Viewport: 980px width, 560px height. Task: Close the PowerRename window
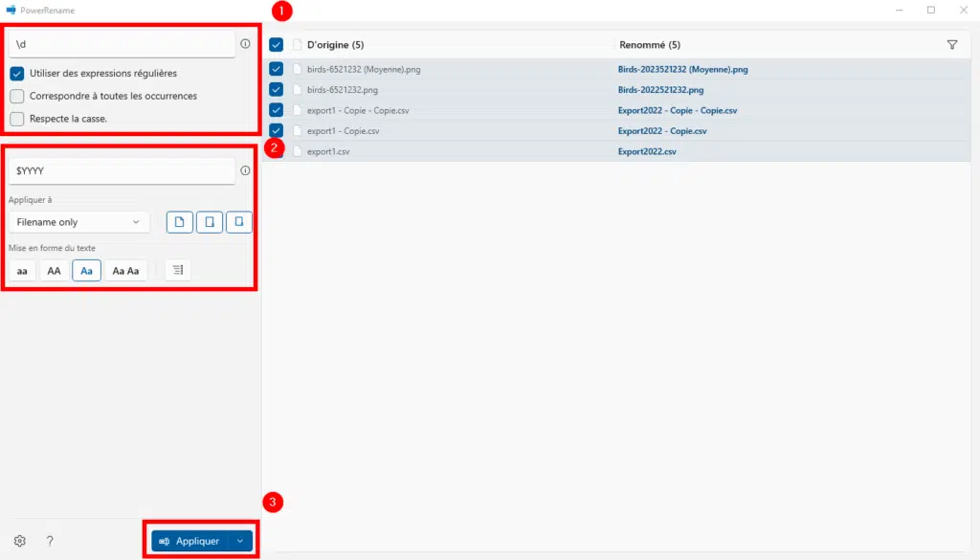(x=964, y=10)
